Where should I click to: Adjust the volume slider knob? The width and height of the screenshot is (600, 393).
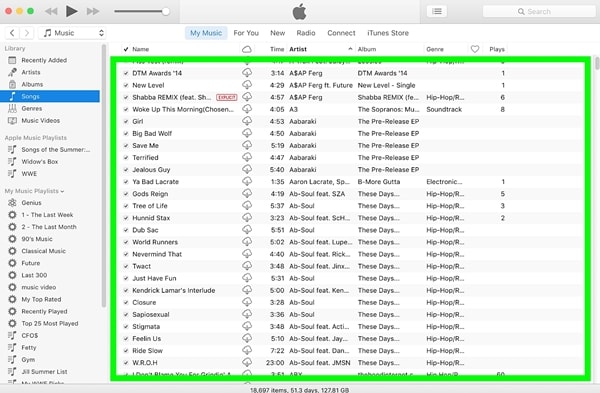tap(166, 11)
